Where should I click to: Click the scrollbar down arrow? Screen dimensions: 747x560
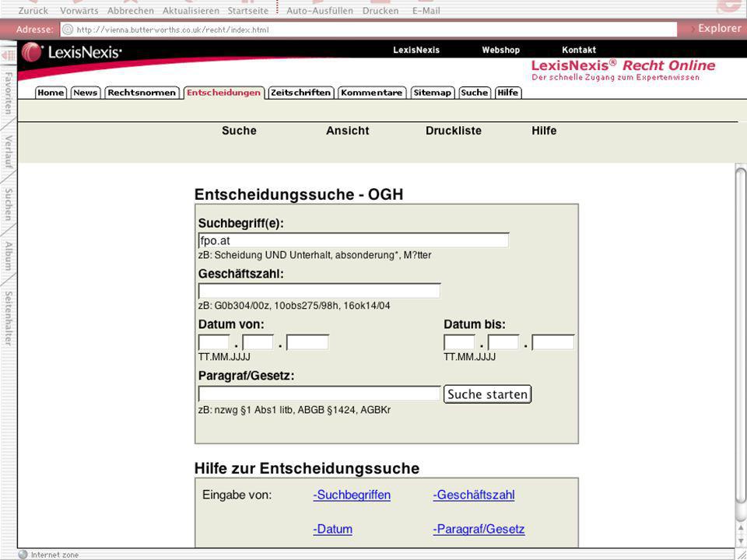tap(741, 540)
